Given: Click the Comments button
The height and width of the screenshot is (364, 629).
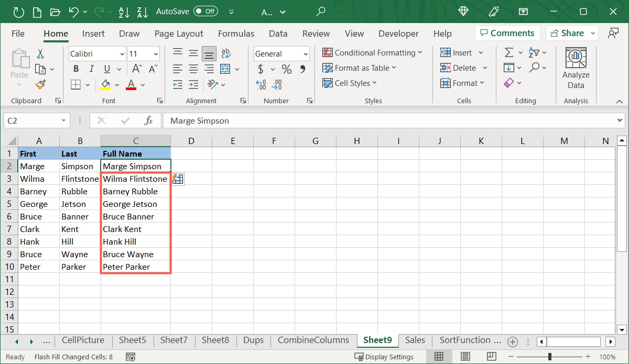Looking at the screenshot, I should (506, 33).
